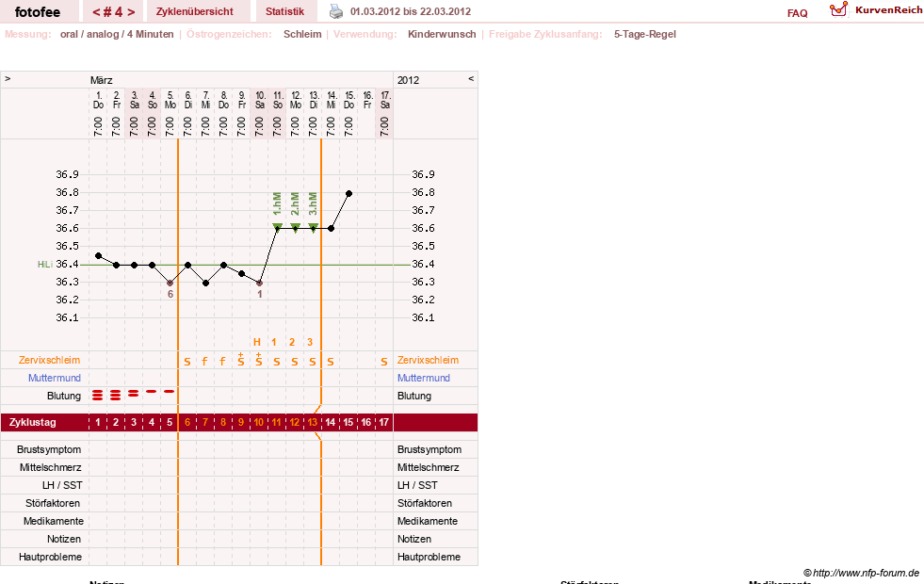Click the S+ mucus symbol on day 10
This screenshot has height=584, width=924.
coord(259,360)
